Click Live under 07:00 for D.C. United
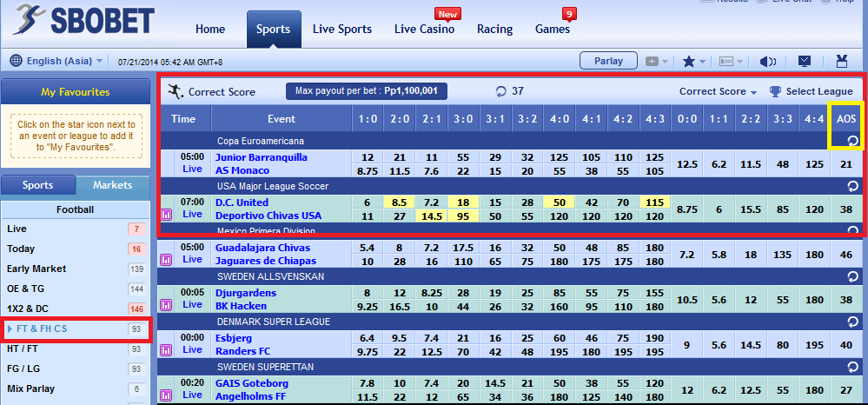 click(x=192, y=214)
